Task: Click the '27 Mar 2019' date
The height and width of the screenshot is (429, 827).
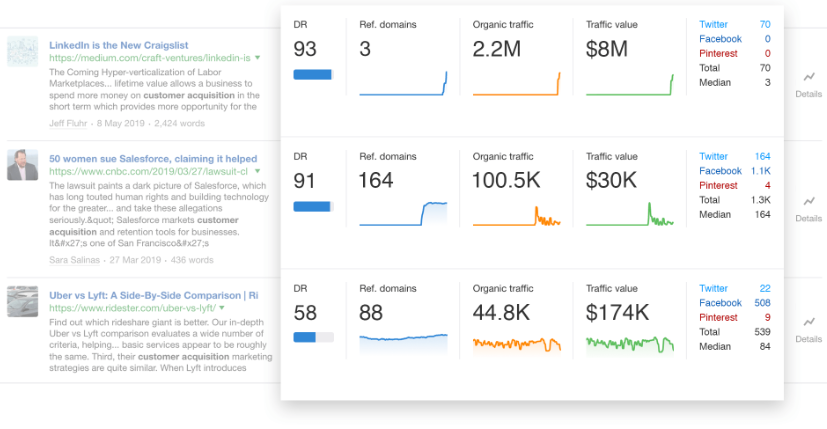Action: coord(135,260)
